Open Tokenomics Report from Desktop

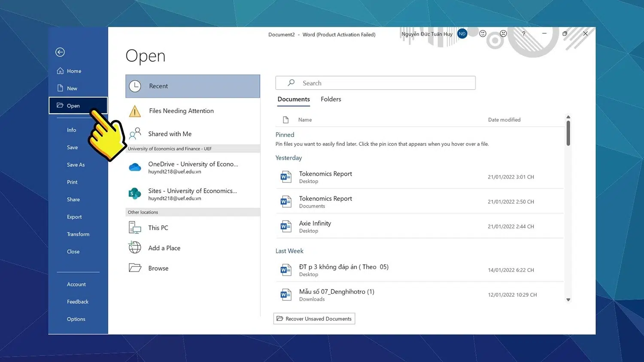point(419,177)
